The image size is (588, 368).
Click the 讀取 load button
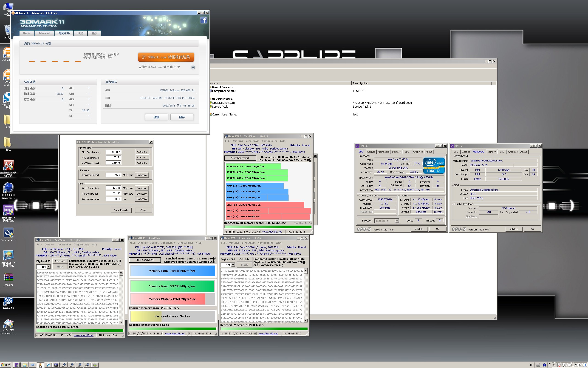click(156, 117)
